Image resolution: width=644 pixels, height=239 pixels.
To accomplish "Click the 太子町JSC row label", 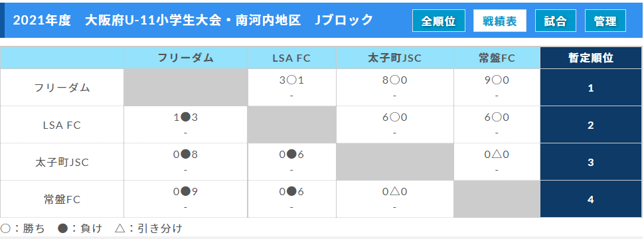I will pyautogui.click(x=62, y=162).
